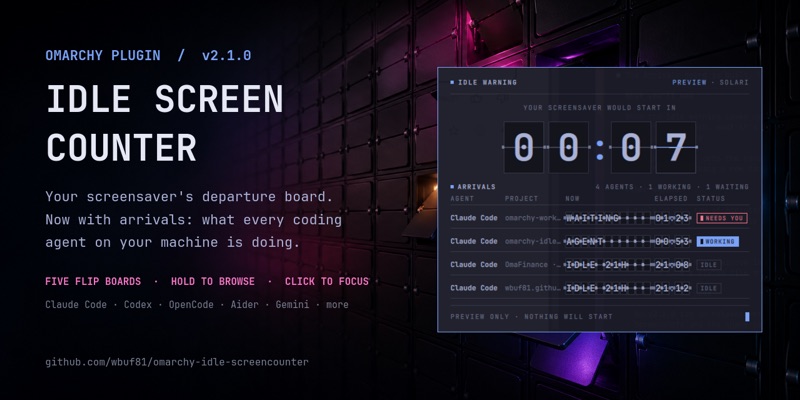Click the v2.1.0 version label
This screenshot has width=800, height=400.
[x=227, y=55]
